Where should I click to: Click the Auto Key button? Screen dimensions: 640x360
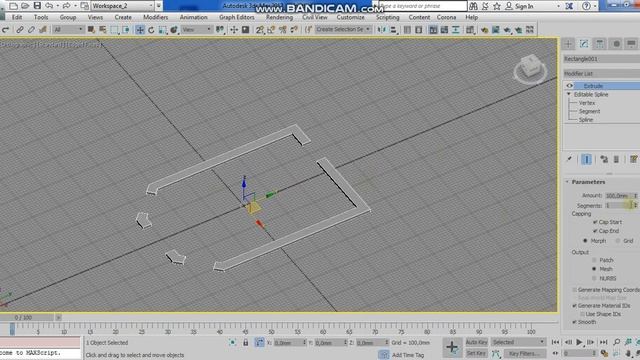pos(476,342)
